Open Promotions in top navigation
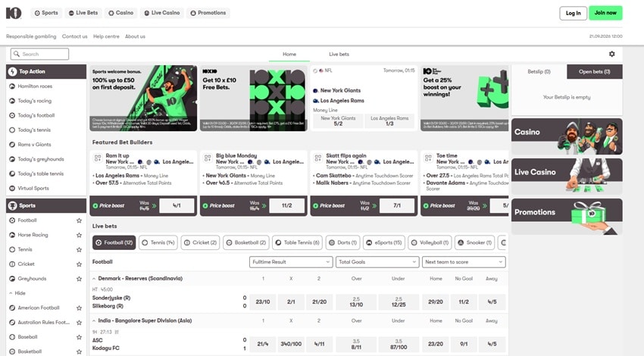Viewport: 644px width, 356px height. click(208, 13)
